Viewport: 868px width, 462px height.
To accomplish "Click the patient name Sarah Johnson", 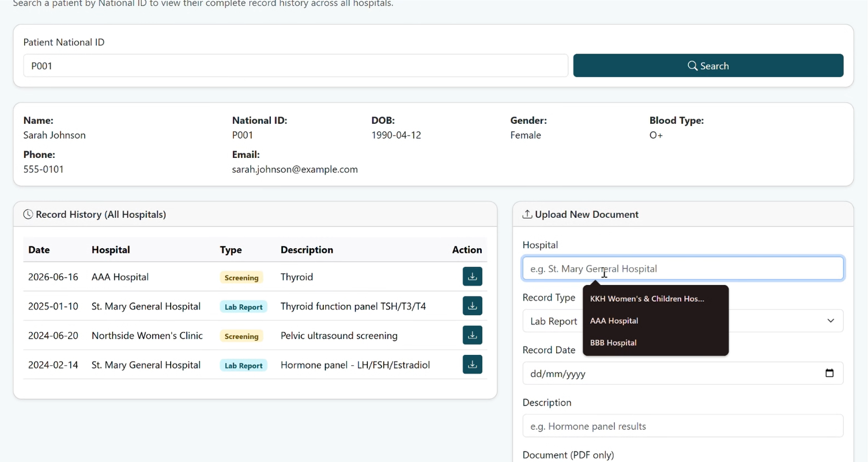I will tap(55, 135).
